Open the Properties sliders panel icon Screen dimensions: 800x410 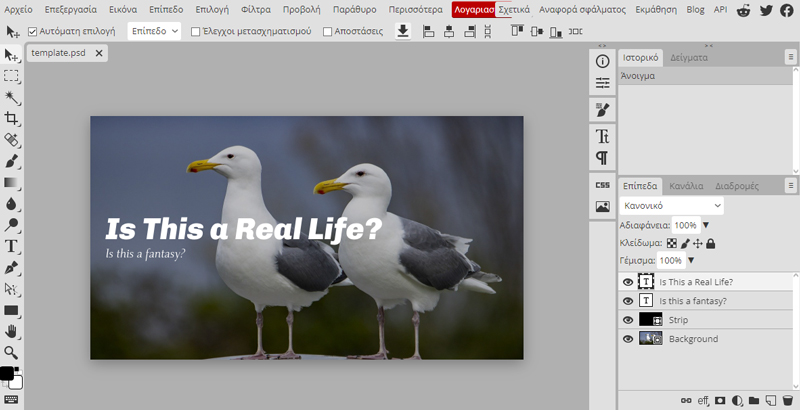(603, 83)
